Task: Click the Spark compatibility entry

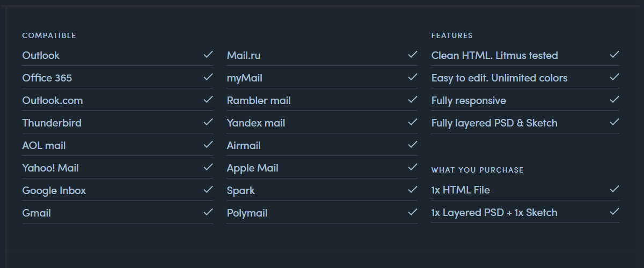Action: pyautogui.click(x=241, y=190)
